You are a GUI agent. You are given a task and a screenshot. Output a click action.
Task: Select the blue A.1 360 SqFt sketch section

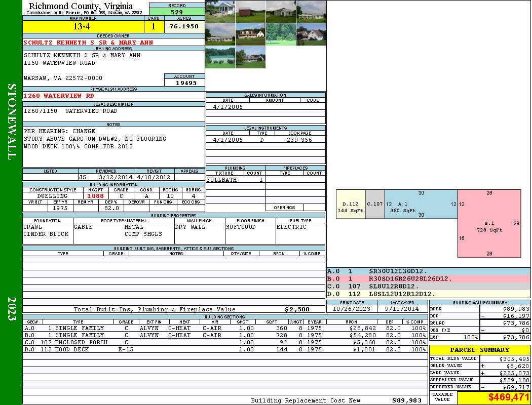[x=421, y=204]
